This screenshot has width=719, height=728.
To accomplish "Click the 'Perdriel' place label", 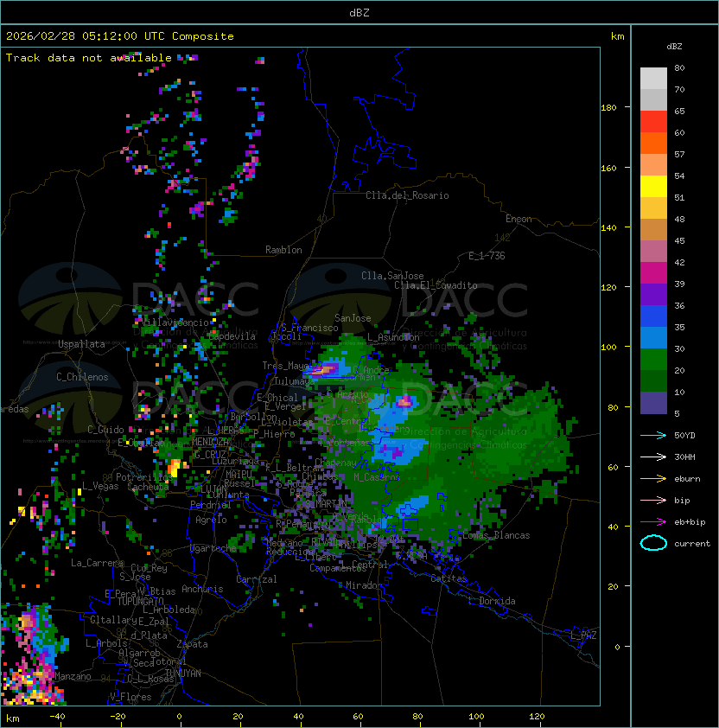I will tap(211, 505).
